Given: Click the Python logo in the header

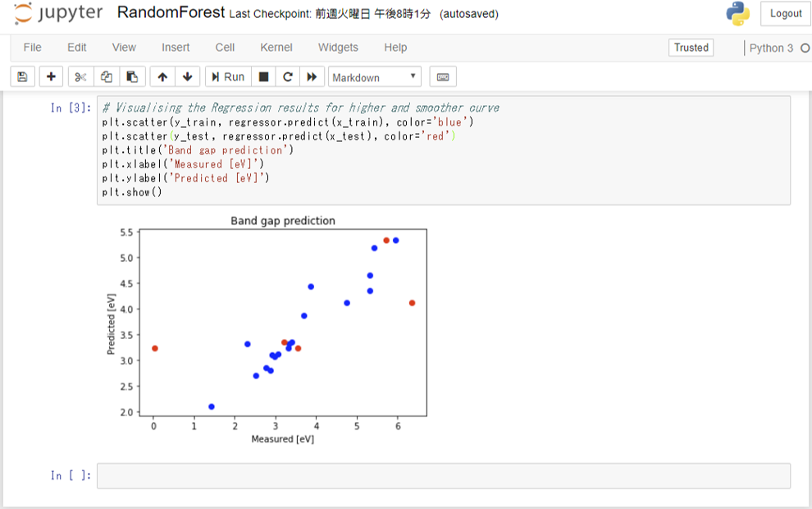Looking at the screenshot, I should pos(737,13).
